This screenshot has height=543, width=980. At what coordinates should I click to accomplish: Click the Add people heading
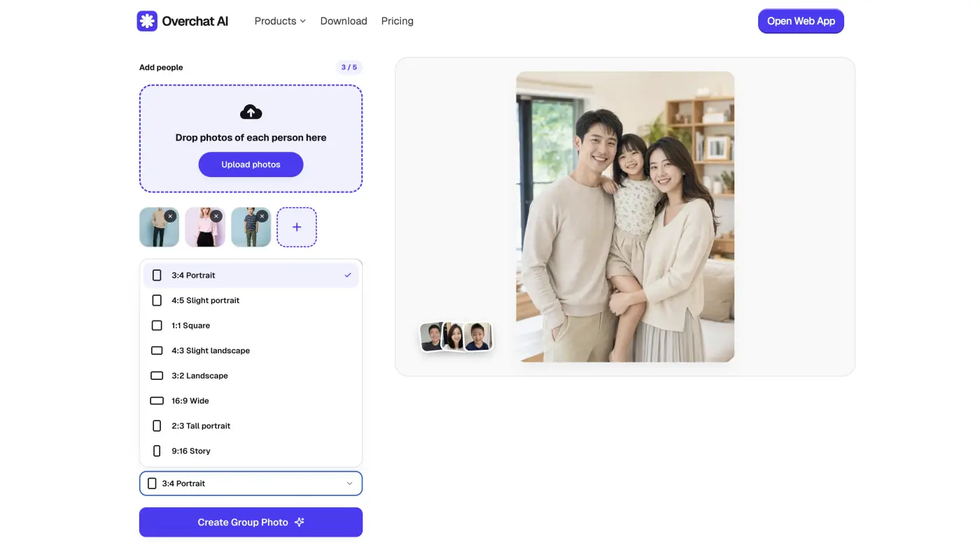161,67
